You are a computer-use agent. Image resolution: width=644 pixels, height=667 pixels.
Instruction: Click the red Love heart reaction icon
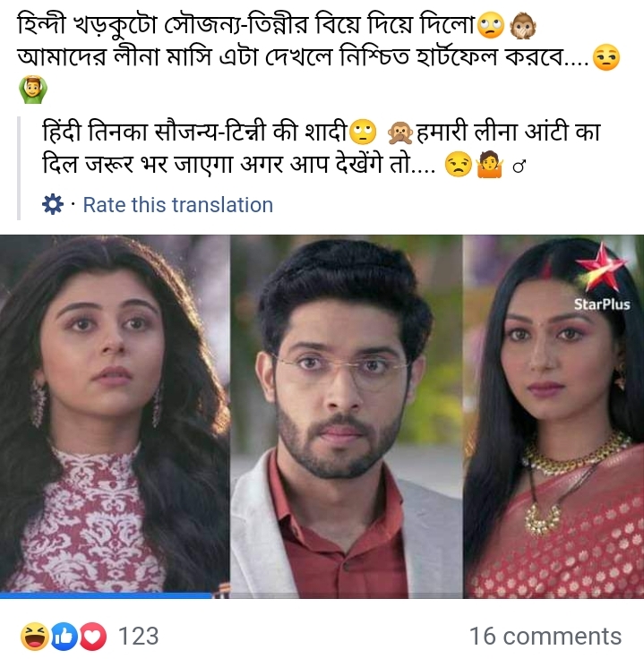click(93, 636)
